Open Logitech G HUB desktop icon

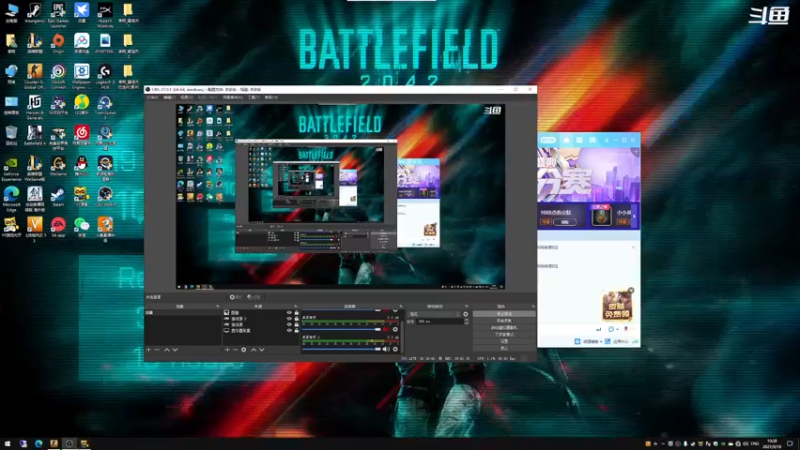point(105,77)
